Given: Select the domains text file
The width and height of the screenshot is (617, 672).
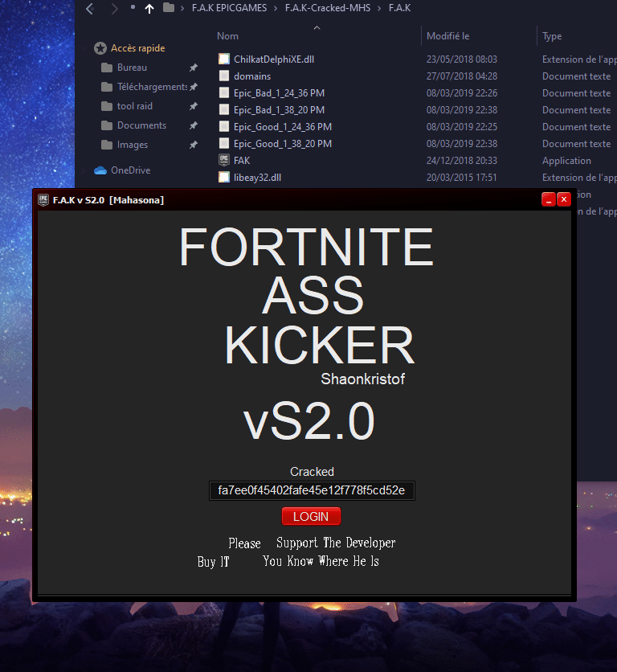Looking at the screenshot, I should (252, 76).
